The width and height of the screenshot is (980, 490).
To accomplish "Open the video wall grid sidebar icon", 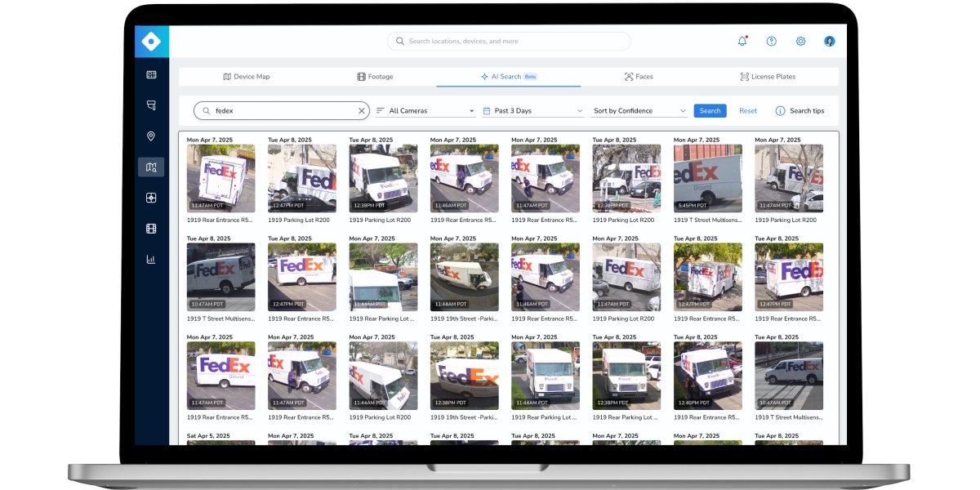I will tap(151, 75).
